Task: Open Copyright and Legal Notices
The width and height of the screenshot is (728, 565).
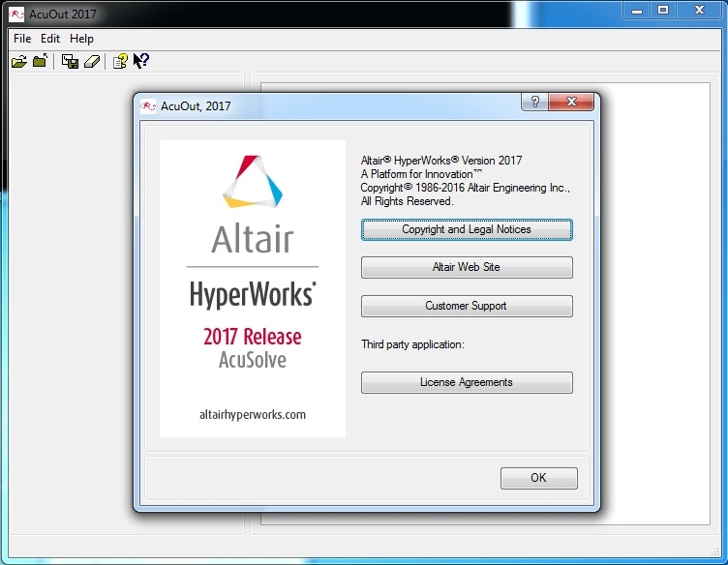Action: click(x=467, y=229)
